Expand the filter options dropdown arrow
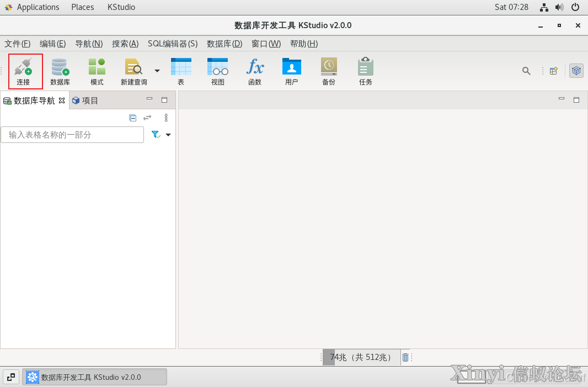This screenshot has height=387, width=588. 168,135
